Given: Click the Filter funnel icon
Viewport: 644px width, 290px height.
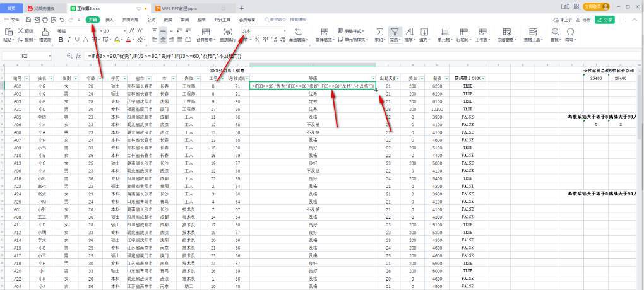Looking at the screenshot, I should point(394,32).
